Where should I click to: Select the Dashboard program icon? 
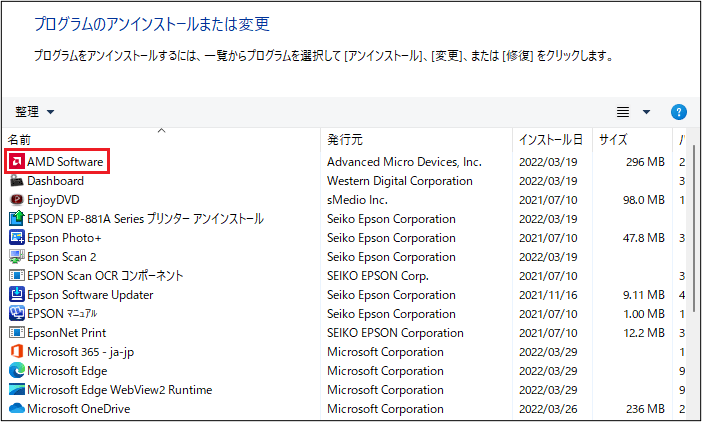pyautogui.click(x=17, y=181)
